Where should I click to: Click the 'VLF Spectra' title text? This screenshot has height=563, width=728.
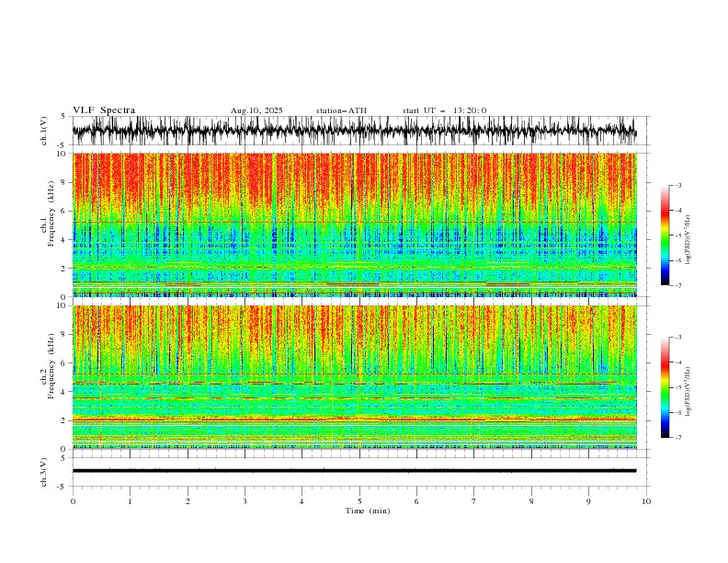(x=104, y=110)
